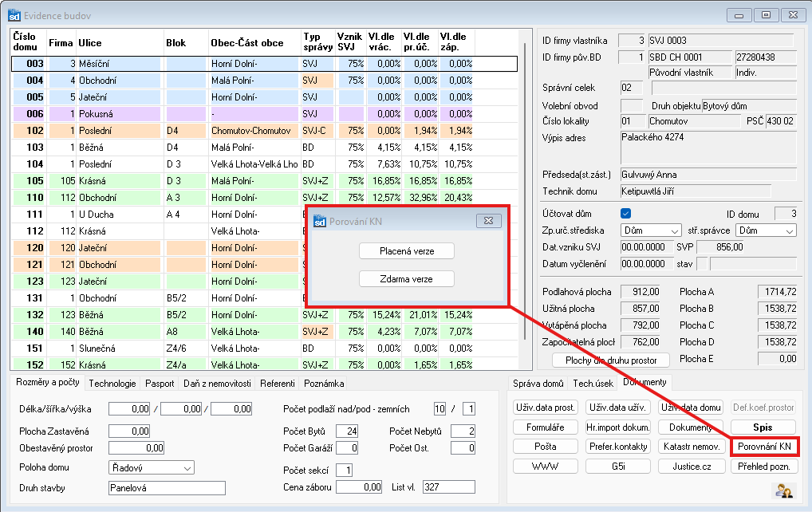Select row 006 Pokusná
The height and width of the screenshot is (512, 812).
click(264, 114)
